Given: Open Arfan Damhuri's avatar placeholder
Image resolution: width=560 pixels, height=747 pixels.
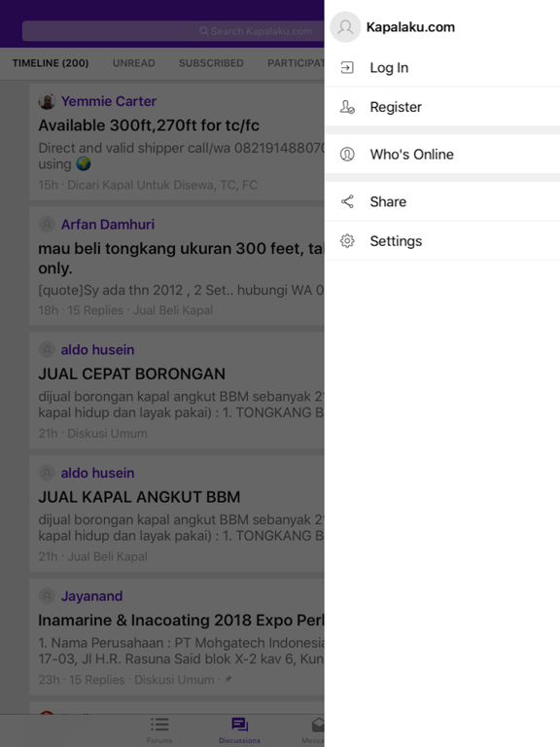Looking at the screenshot, I should 47,224.
